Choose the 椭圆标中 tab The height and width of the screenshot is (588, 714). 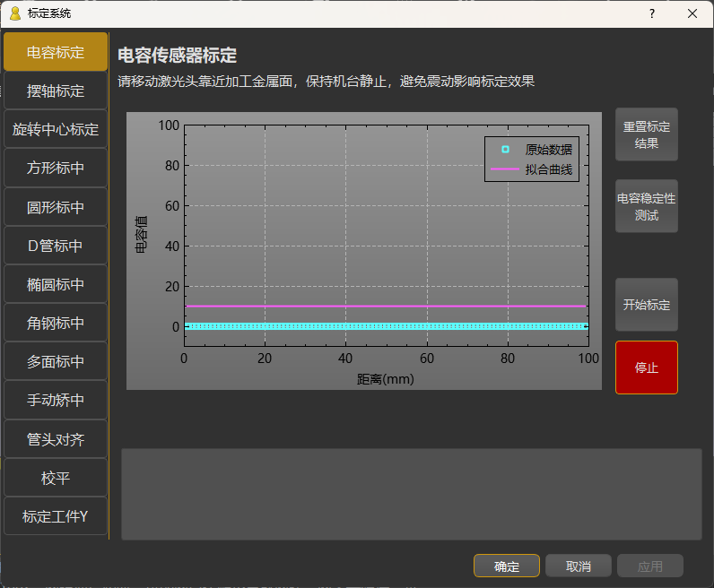tap(56, 284)
